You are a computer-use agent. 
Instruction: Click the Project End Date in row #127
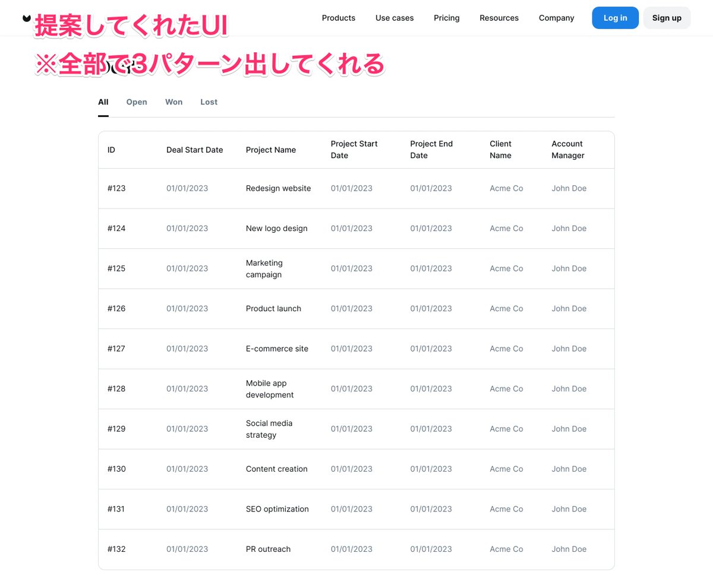click(x=431, y=349)
